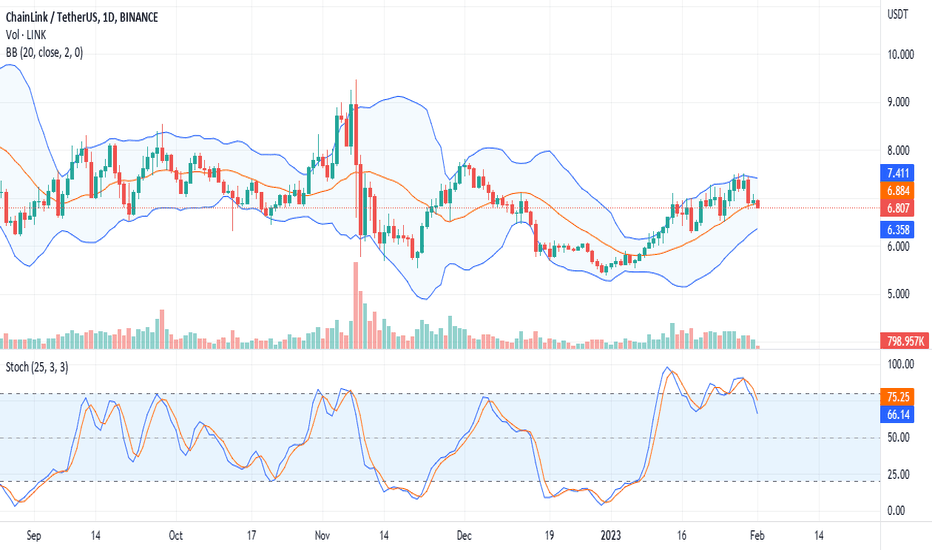
Task: Select the orange 75.25 stochastic value tag
Action: tap(898, 397)
